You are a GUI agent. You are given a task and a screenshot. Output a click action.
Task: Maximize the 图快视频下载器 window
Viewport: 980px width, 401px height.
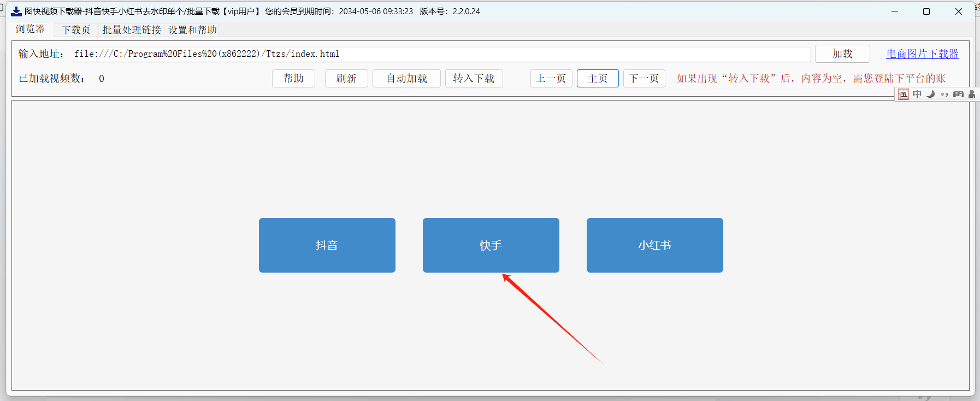[x=926, y=11]
